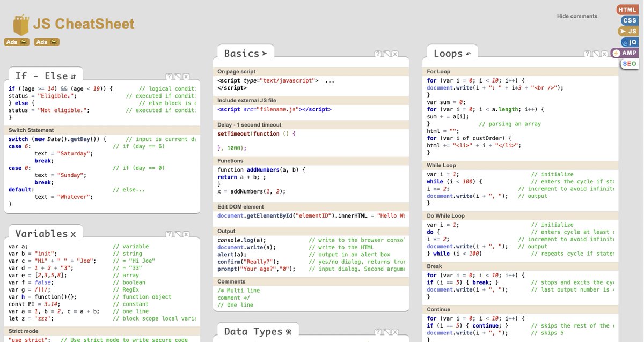The width and height of the screenshot is (644, 342).
Task: Shrink the If - Else panel with arrow icon
Action: point(178,77)
